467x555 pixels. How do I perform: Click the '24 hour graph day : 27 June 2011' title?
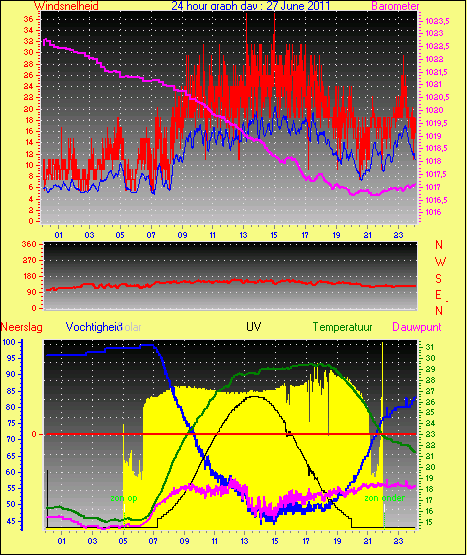[x=250, y=5]
